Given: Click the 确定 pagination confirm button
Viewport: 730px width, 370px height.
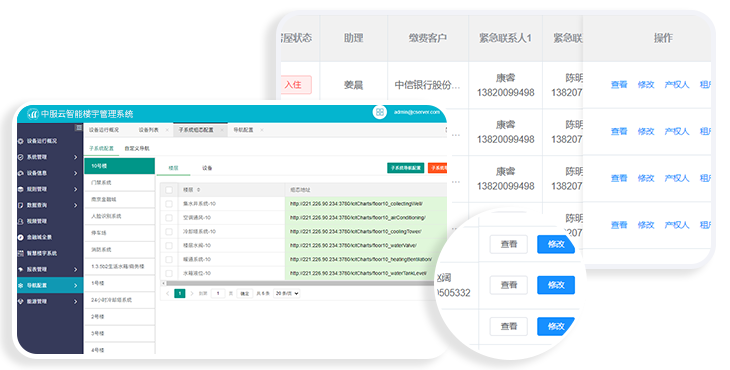Looking at the screenshot, I should [244, 294].
